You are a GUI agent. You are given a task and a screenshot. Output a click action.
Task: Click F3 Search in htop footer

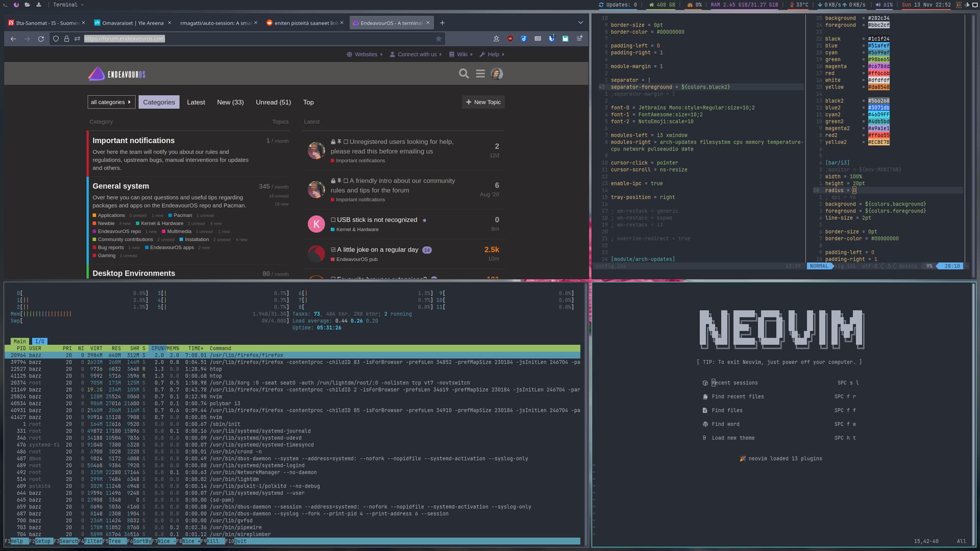65,541
